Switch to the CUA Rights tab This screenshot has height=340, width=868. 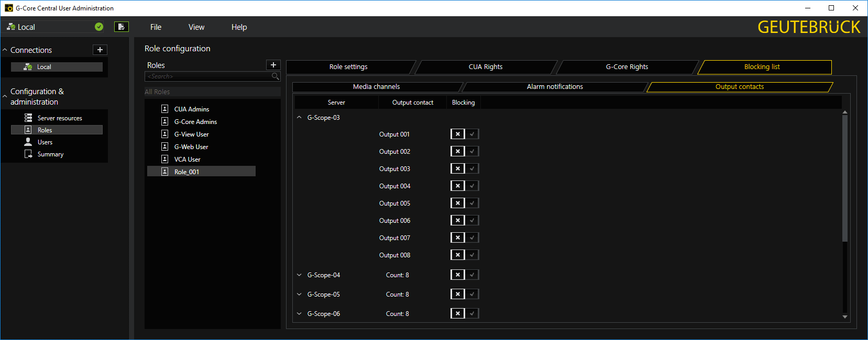(x=486, y=67)
